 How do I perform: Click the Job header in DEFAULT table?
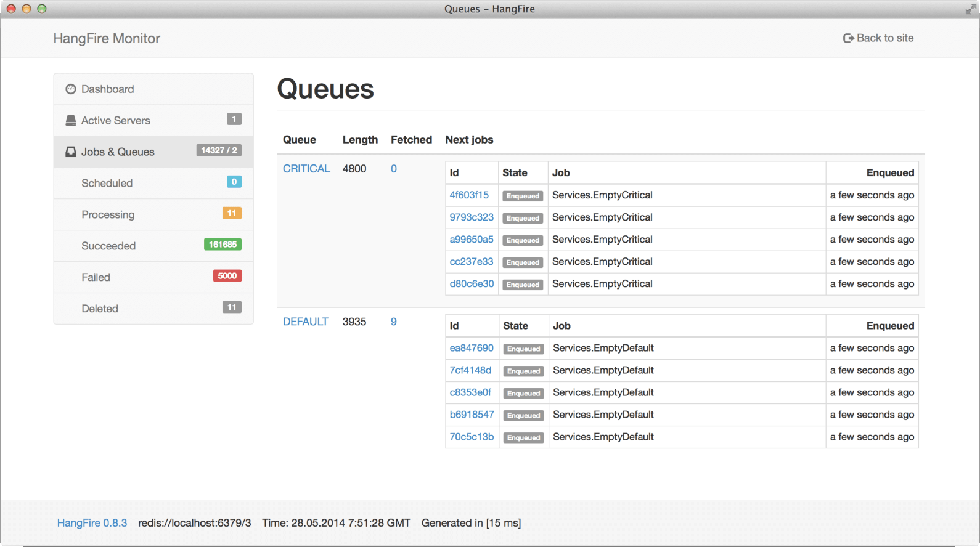click(x=561, y=326)
